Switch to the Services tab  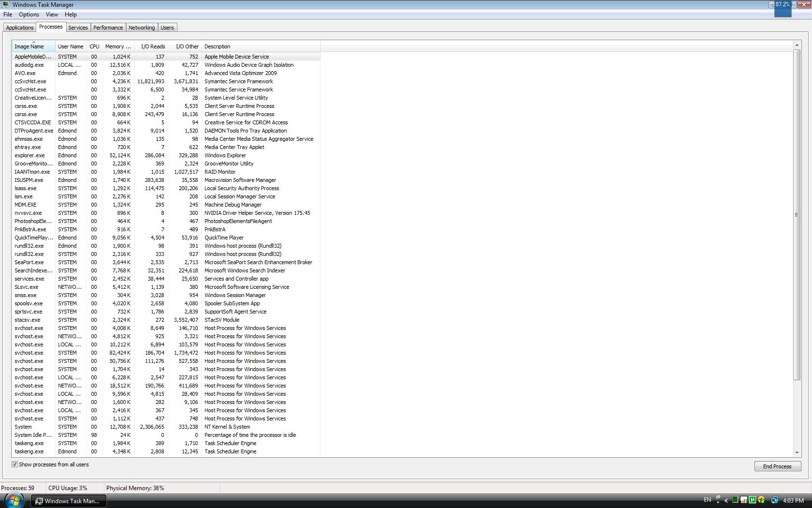click(x=78, y=28)
